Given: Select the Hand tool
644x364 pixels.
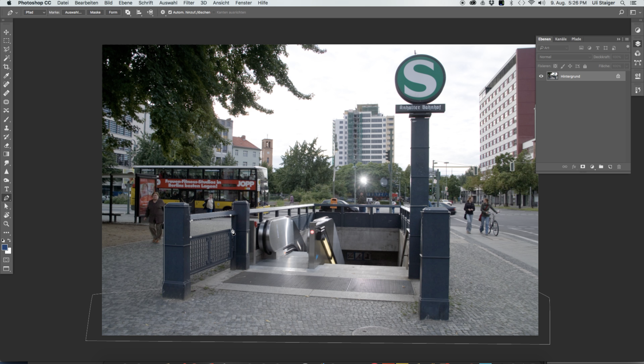Looking at the screenshot, I should (6, 215).
